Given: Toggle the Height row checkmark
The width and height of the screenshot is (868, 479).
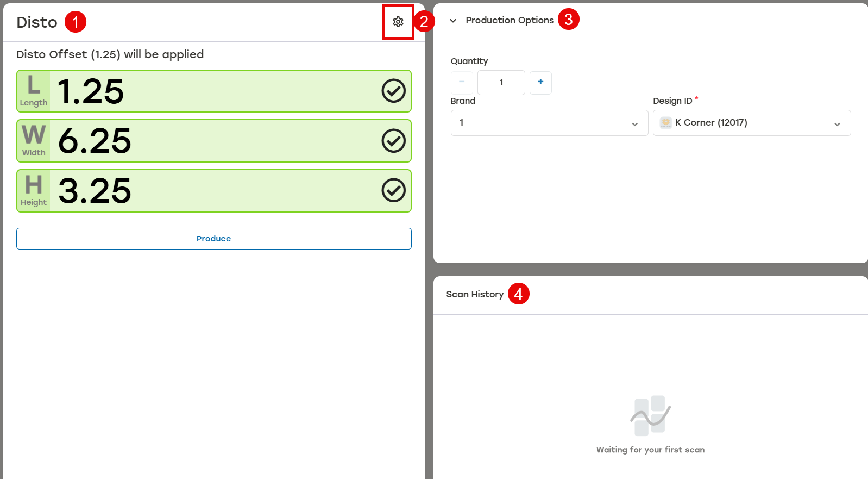Looking at the screenshot, I should (393, 191).
